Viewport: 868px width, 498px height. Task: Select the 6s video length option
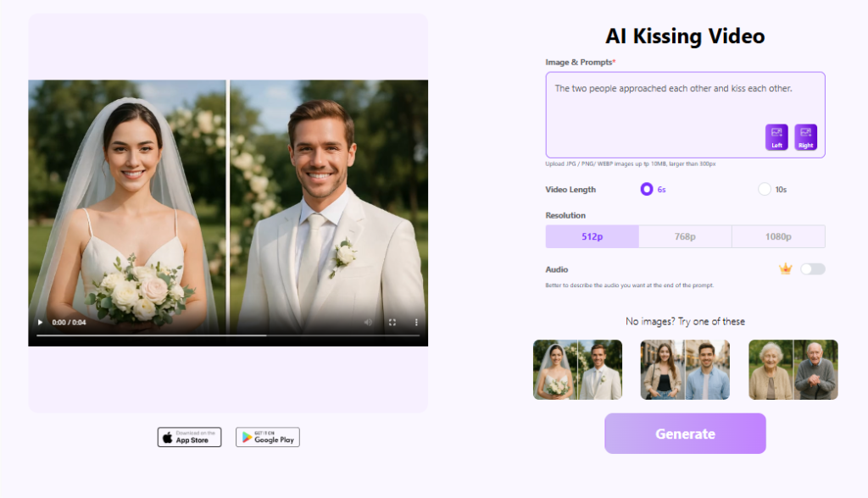647,190
